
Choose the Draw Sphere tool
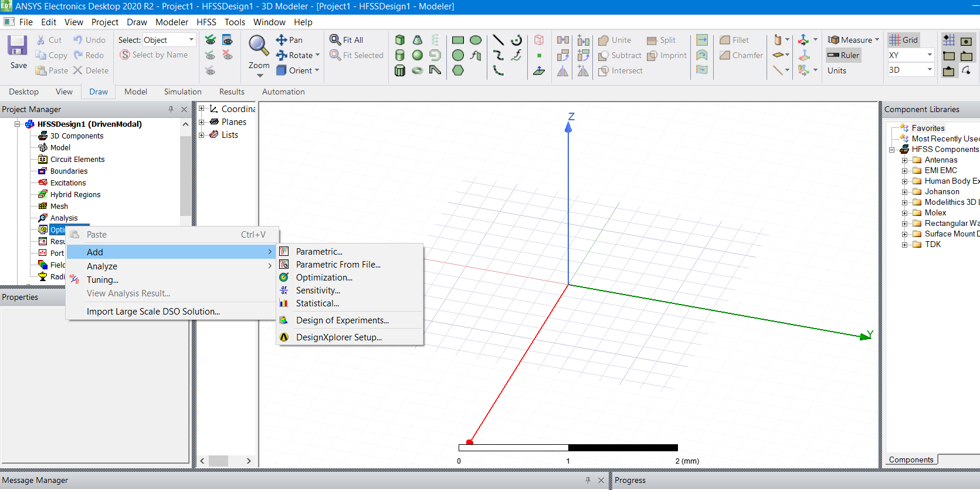418,55
